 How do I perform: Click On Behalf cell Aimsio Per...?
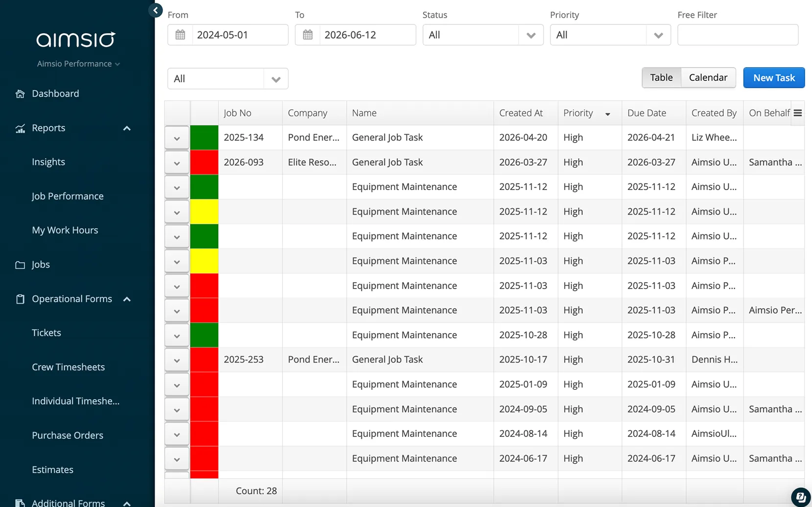pyautogui.click(x=775, y=310)
